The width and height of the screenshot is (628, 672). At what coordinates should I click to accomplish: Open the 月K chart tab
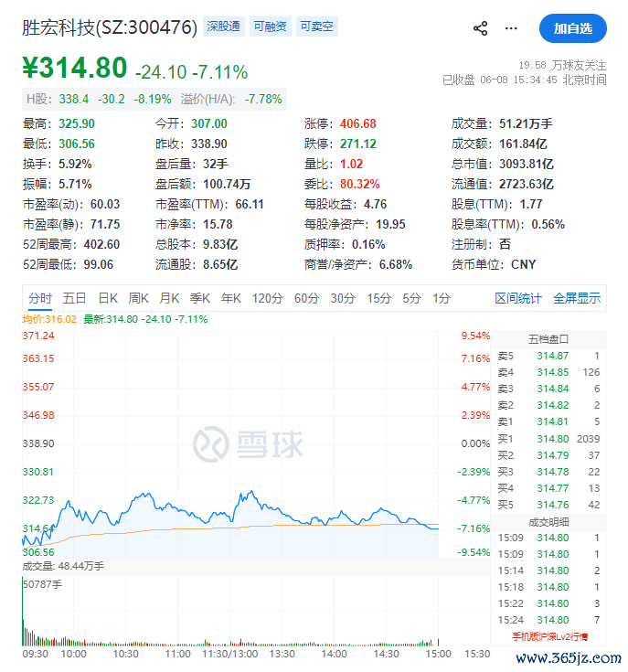169,298
